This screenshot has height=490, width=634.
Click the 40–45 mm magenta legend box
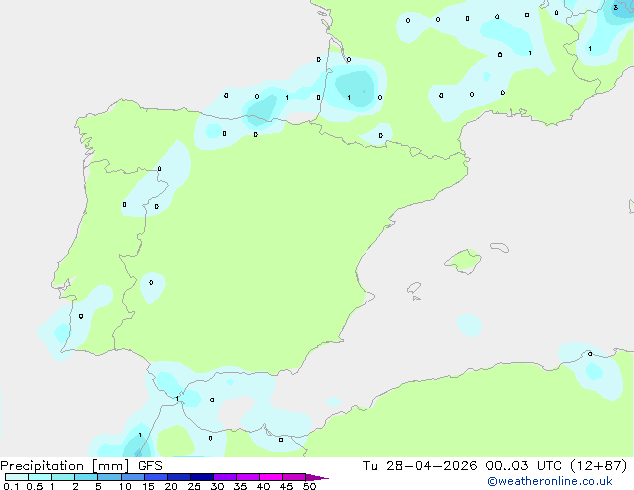coord(271,477)
